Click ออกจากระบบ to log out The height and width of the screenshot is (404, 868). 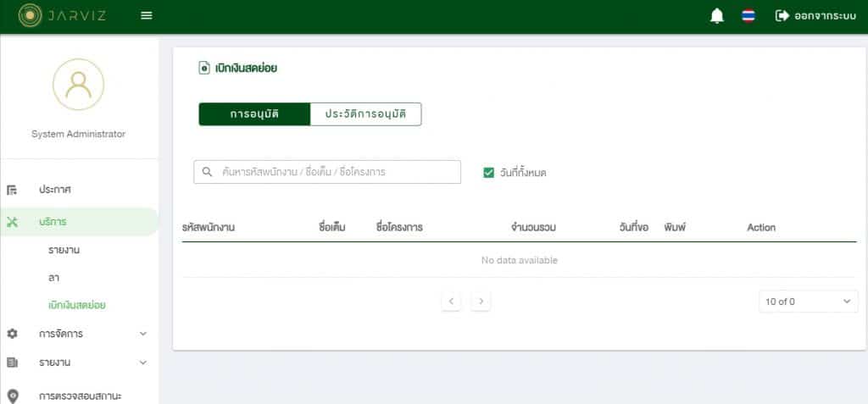pyautogui.click(x=815, y=16)
